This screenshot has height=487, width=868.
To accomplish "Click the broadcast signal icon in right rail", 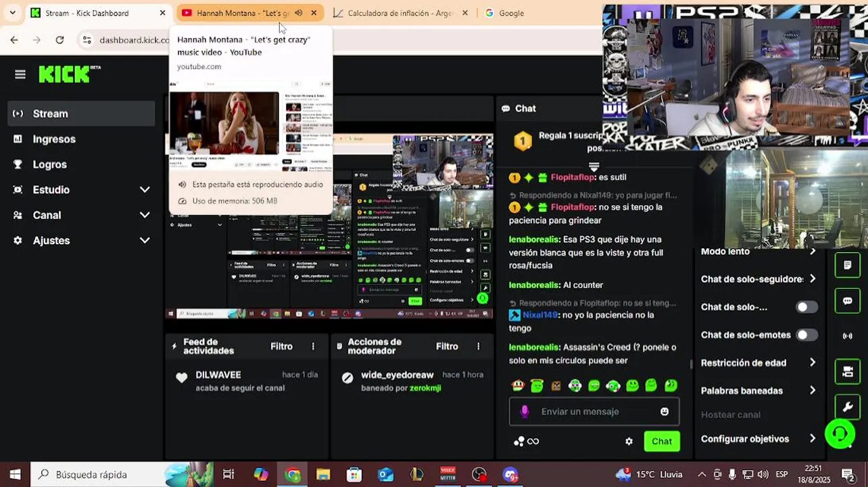I will 848,335.
